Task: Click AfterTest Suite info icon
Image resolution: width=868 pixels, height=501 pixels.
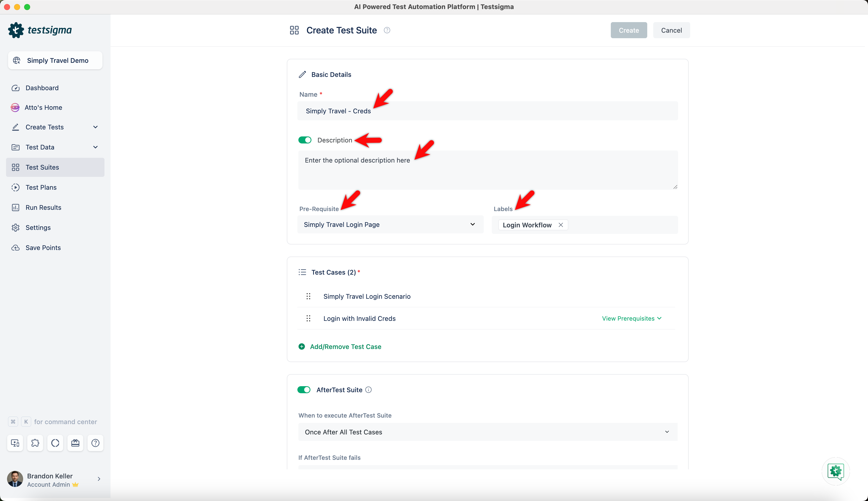Action: 368,390
